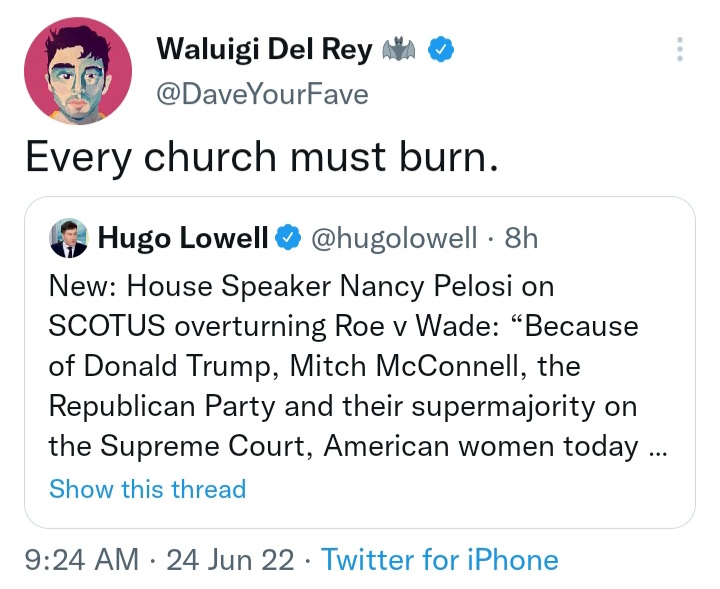Image resolution: width=720 pixels, height=589 pixels.
Task: Click Hugo Lowell's verified checkmark badge
Action: pos(288,238)
